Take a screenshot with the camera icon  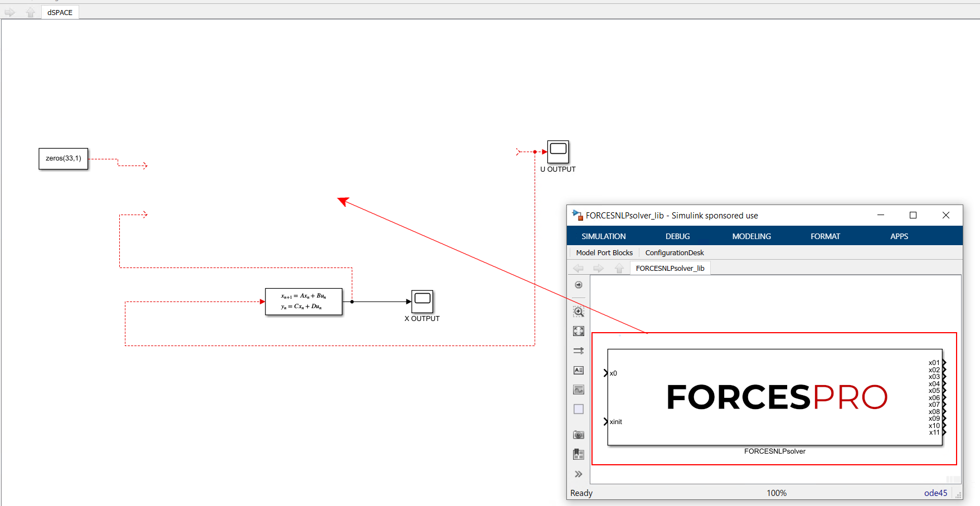tap(579, 435)
